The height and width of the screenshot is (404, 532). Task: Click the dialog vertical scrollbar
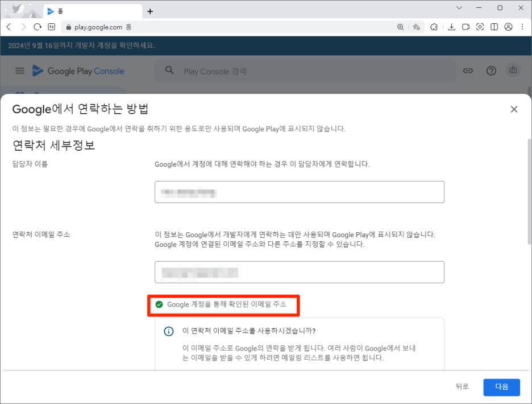pyautogui.click(x=529, y=192)
